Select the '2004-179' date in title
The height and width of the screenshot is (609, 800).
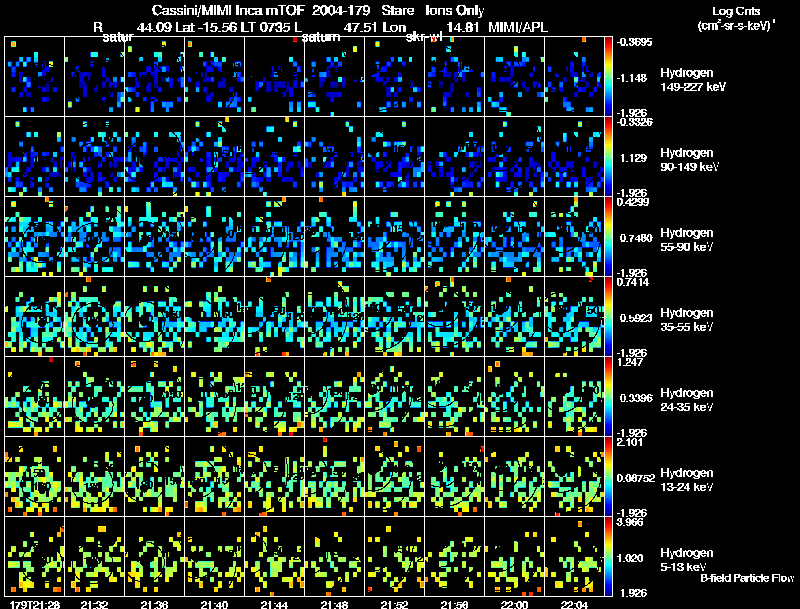tap(341, 10)
